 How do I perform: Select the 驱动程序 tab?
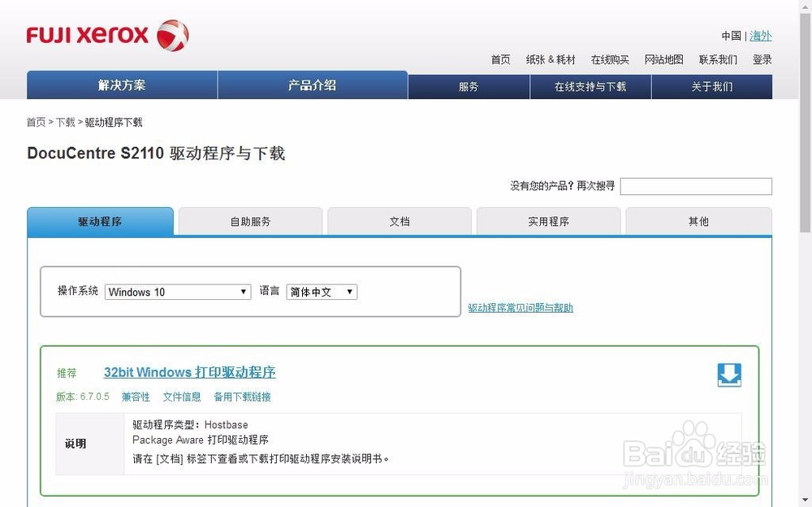point(100,221)
